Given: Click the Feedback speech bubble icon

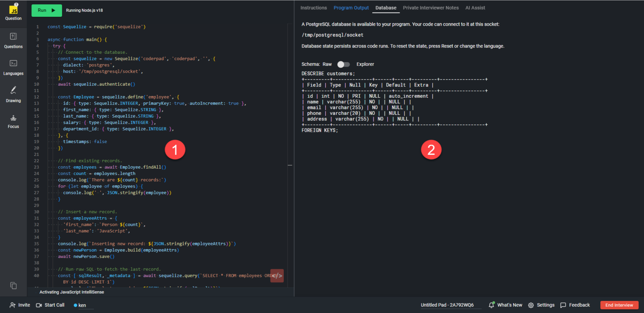Looking at the screenshot, I should [563, 305].
